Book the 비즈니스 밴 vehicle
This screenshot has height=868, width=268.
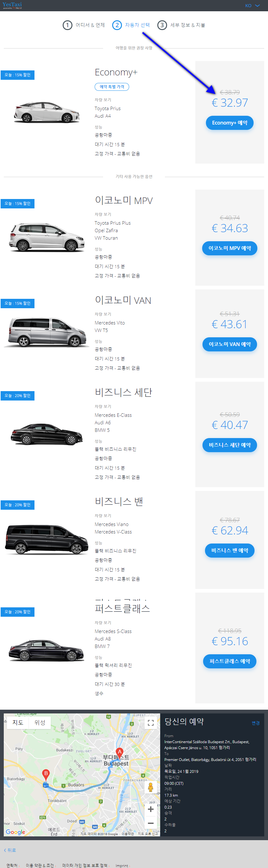pyautogui.click(x=229, y=551)
